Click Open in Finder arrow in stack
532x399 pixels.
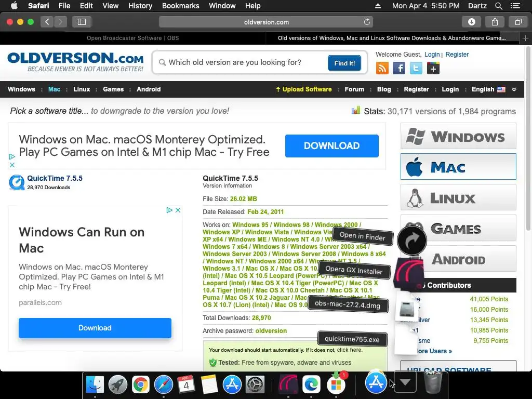click(x=412, y=241)
